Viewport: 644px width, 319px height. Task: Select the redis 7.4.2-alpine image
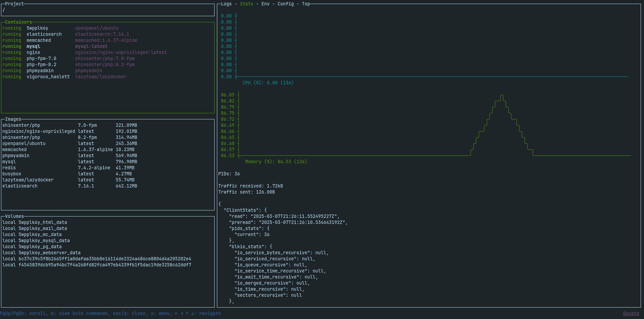[x=108, y=168]
